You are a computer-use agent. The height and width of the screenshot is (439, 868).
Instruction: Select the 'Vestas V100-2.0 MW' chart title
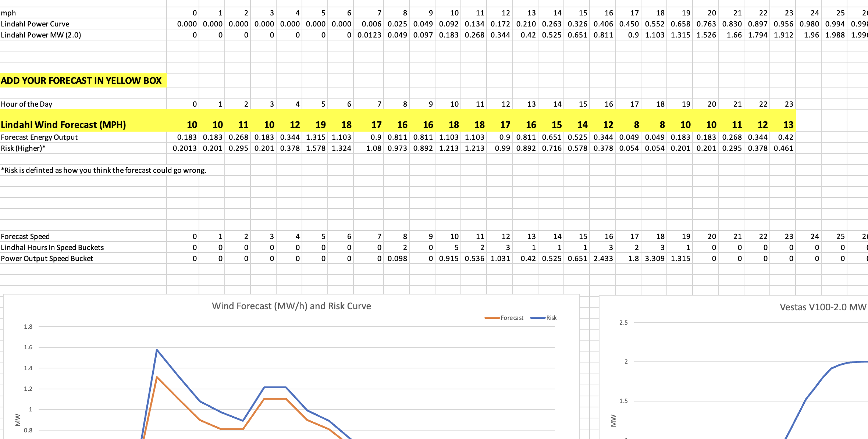click(x=823, y=307)
